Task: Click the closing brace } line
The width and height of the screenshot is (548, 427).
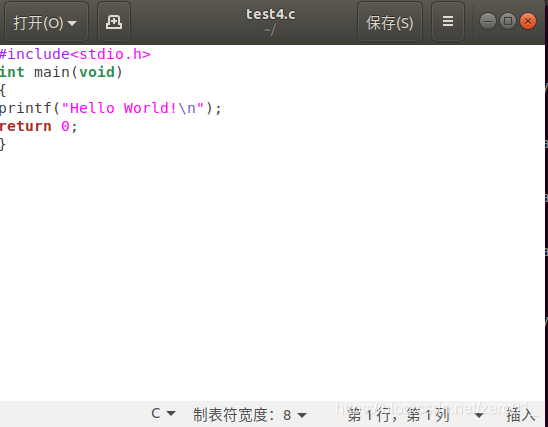Action: (3, 144)
